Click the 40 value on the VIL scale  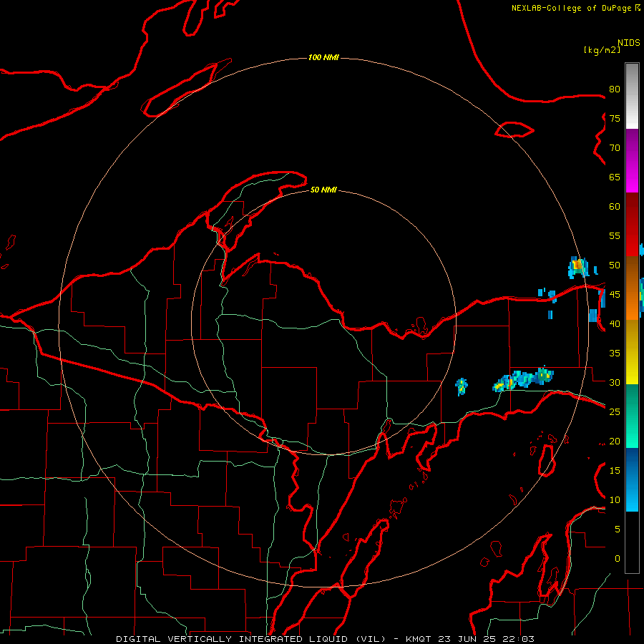coord(615,324)
